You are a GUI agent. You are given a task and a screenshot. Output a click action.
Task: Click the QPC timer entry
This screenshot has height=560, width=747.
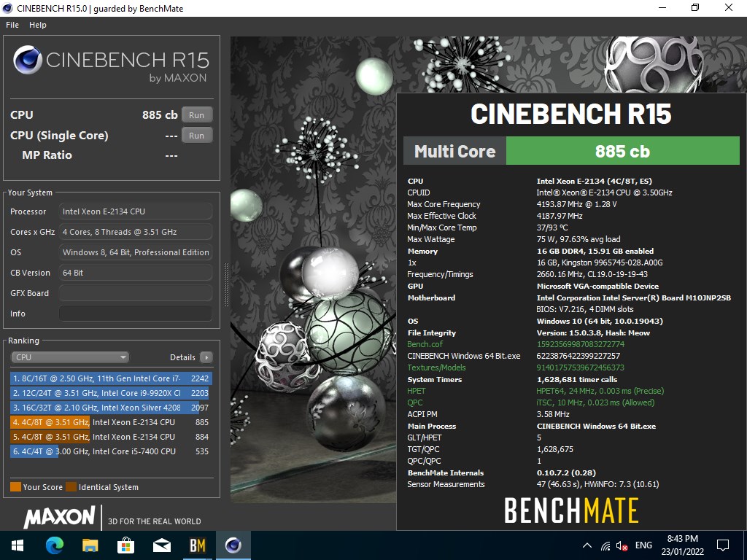(x=414, y=402)
